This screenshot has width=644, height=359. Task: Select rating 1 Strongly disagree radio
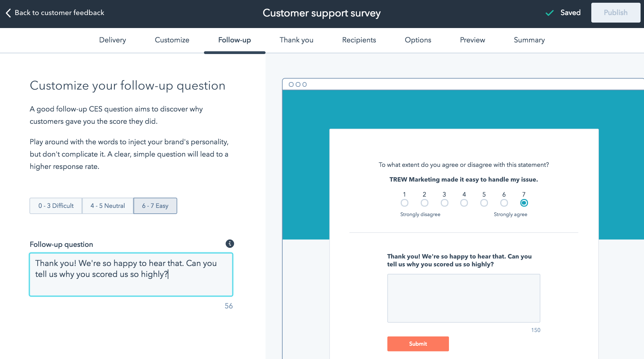click(x=404, y=203)
